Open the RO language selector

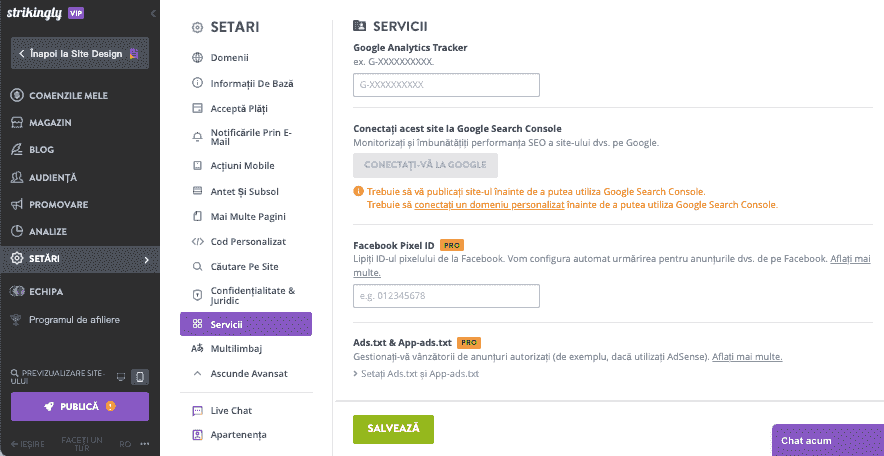click(x=125, y=444)
